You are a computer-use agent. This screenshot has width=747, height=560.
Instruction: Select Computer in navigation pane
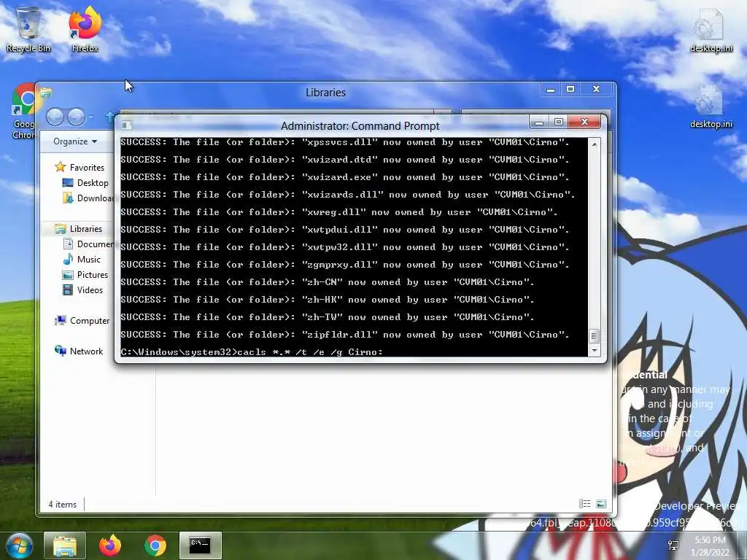click(82, 321)
